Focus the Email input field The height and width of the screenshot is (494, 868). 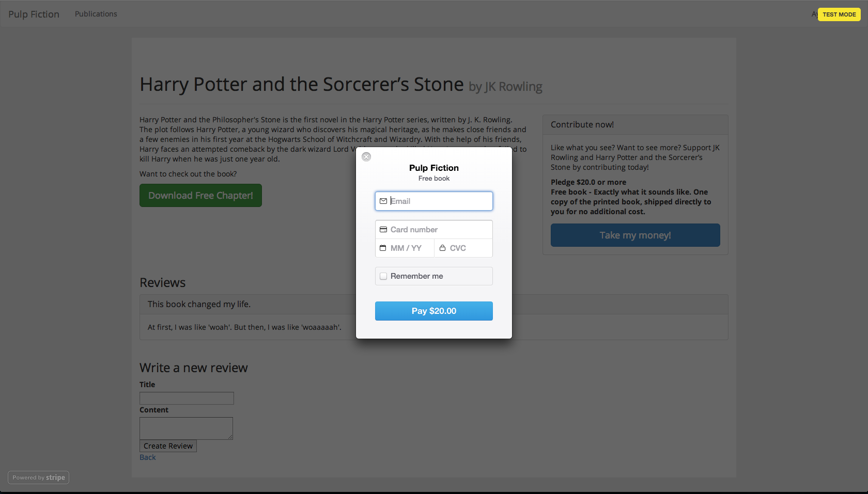[x=434, y=201]
